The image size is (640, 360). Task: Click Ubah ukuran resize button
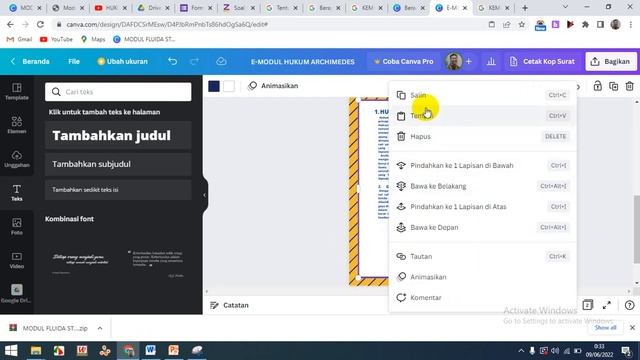coord(122,61)
